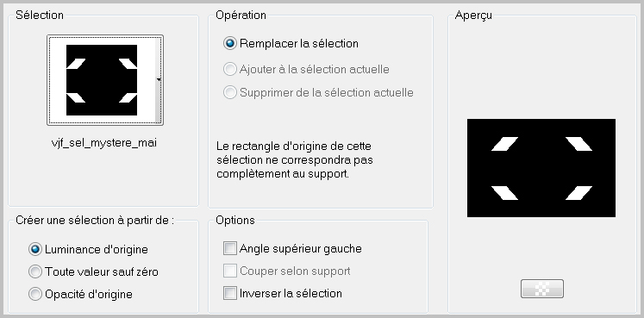Screen dimensions: 644x318
Task: Click the top-left white parallelogram in Aperçu preview
Action: (504, 144)
